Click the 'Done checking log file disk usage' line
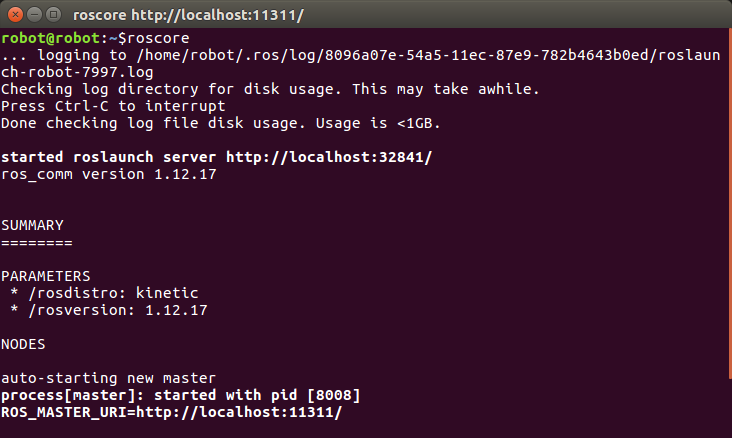 tap(220, 123)
